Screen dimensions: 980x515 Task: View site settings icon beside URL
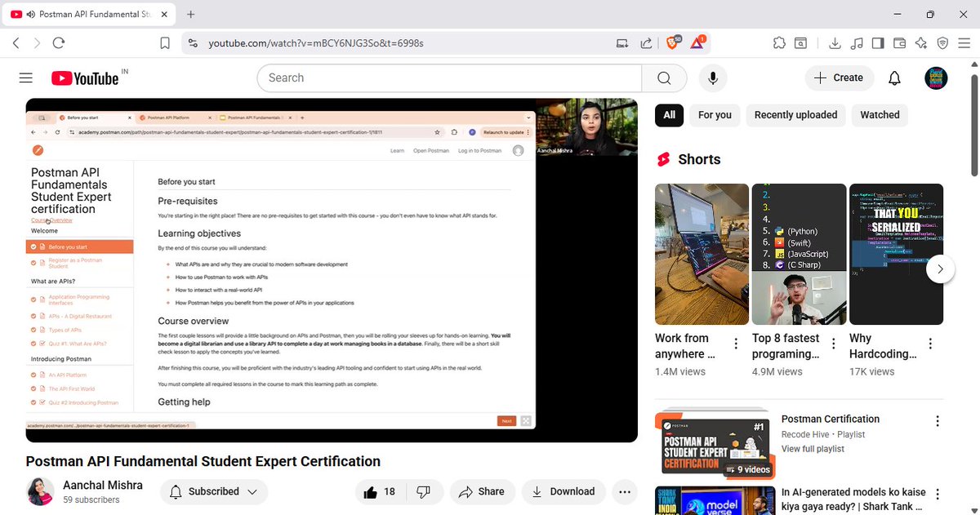192,43
